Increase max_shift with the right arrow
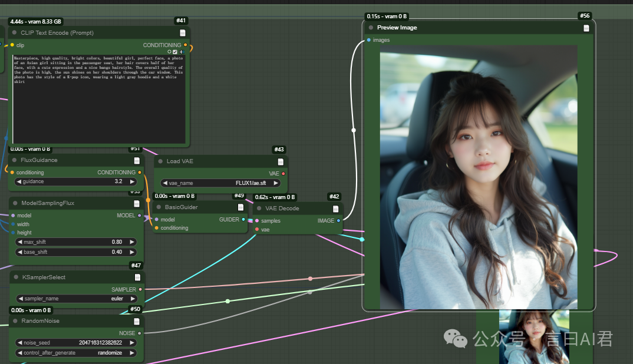Screen dimensions: 633x364 click(x=132, y=242)
